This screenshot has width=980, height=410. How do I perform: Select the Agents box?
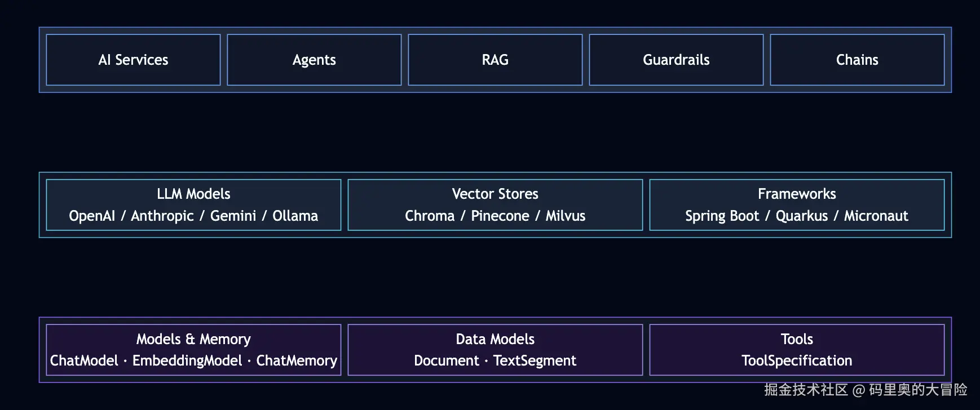314,60
